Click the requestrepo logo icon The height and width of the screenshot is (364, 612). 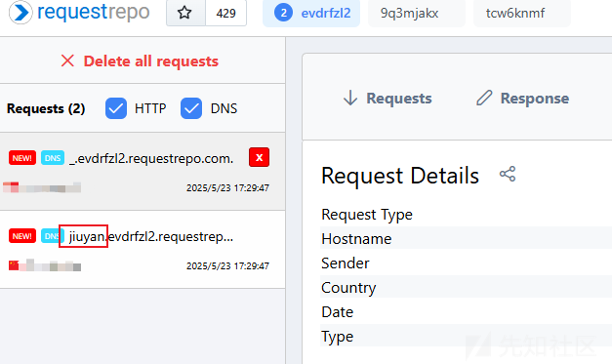(20, 12)
